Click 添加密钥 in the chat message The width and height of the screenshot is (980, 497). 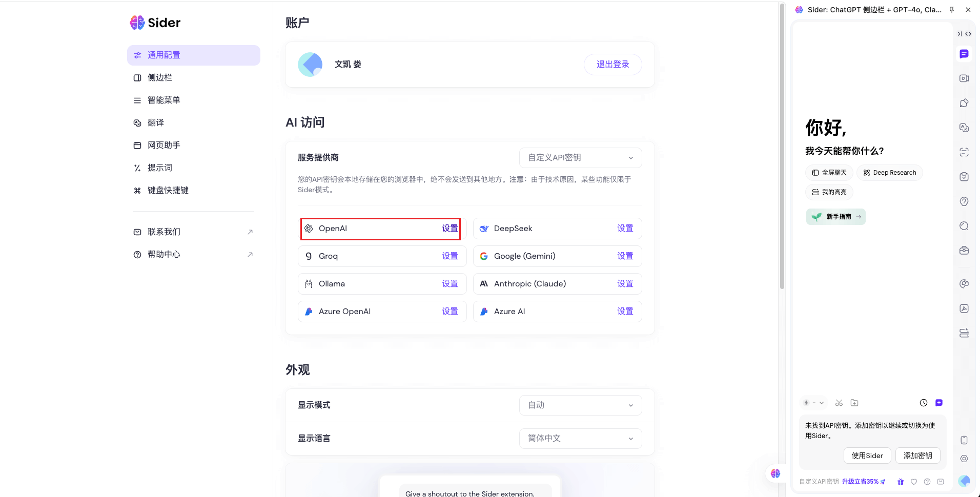point(917,455)
